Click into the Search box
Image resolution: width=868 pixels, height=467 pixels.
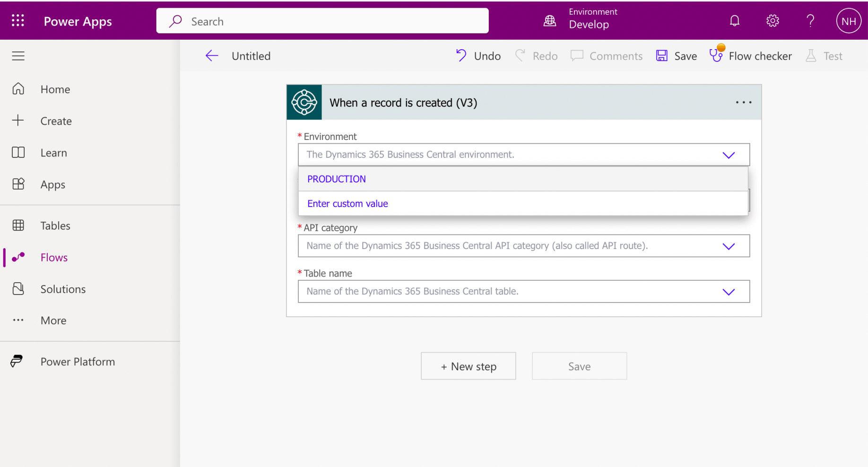[x=322, y=21]
